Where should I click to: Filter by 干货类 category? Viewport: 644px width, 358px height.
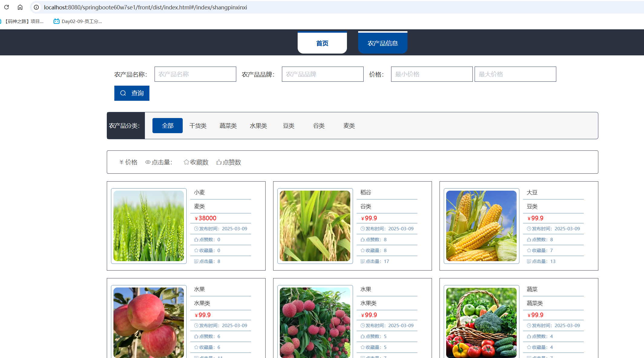pyautogui.click(x=198, y=126)
